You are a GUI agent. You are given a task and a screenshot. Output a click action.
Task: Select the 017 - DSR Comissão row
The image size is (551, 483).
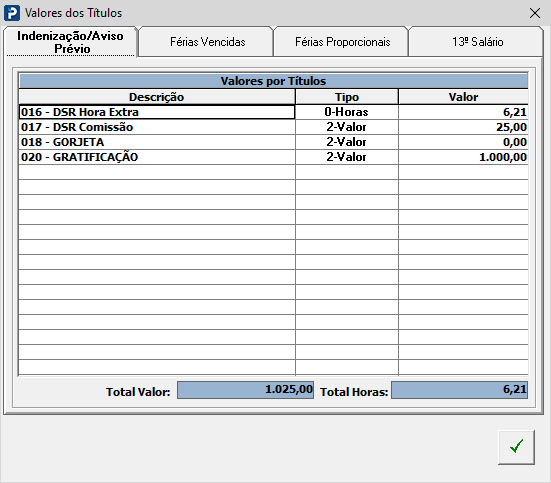[x=273, y=127]
